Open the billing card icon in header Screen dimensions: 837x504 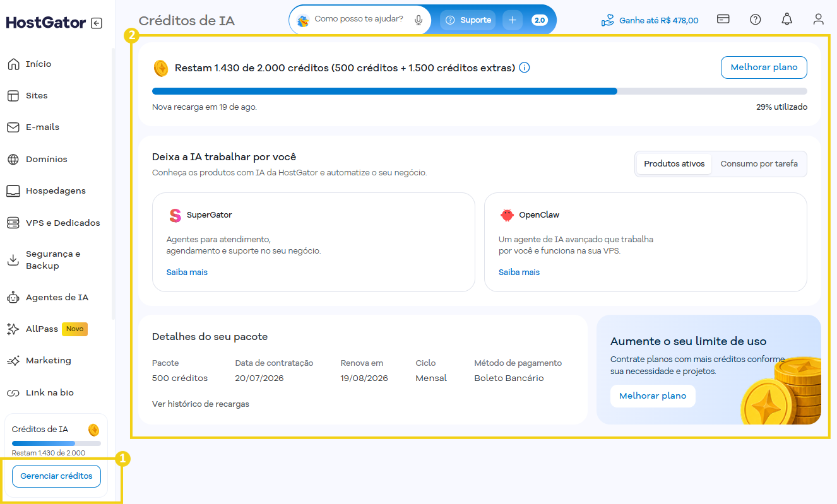point(723,19)
